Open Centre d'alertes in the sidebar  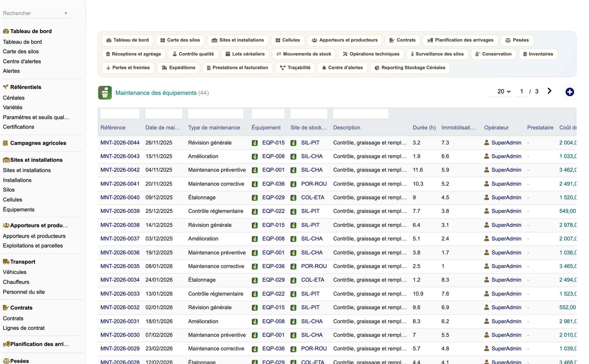coord(22,61)
